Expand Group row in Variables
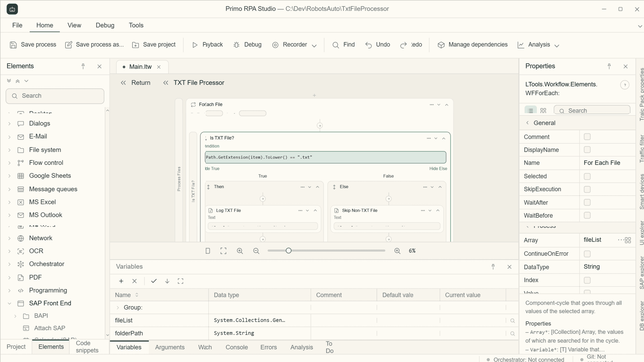 pyautogui.click(x=117, y=307)
